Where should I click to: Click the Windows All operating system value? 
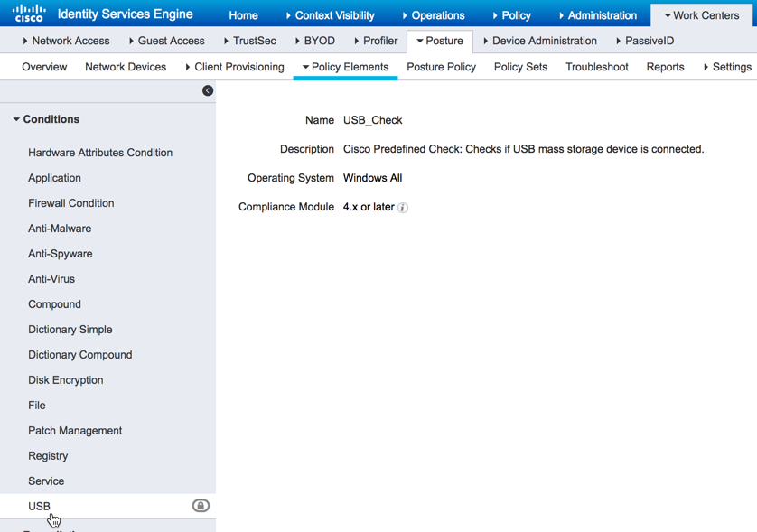[373, 178]
